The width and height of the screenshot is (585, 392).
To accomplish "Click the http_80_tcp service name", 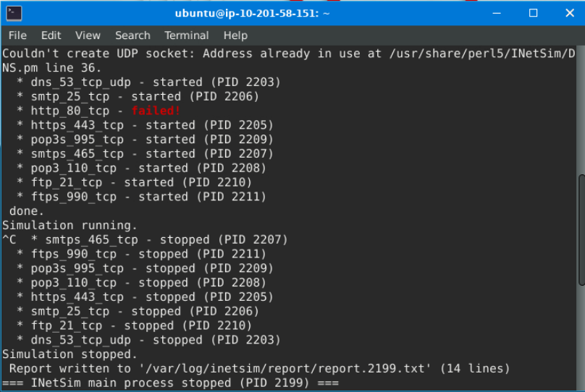I will 70,111.
